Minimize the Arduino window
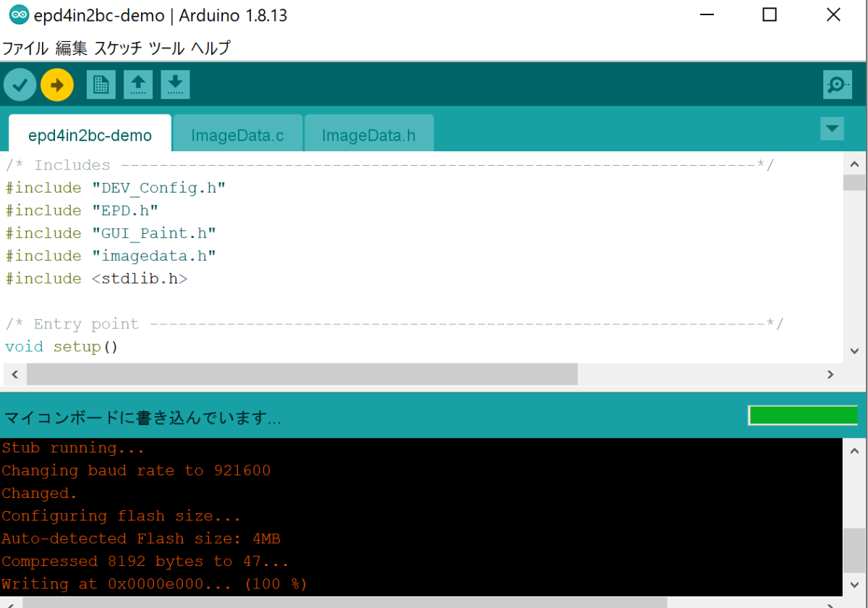868x608 pixels. 706,14
